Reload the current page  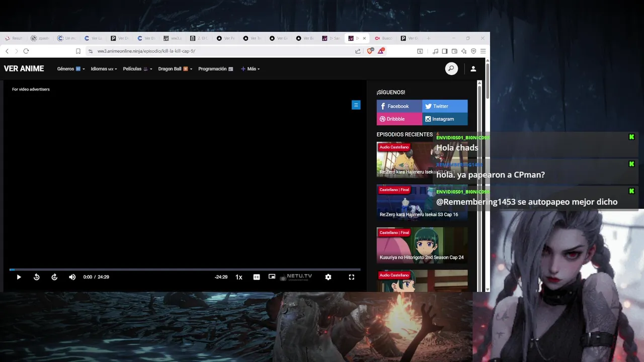click(x=26, y=51)
